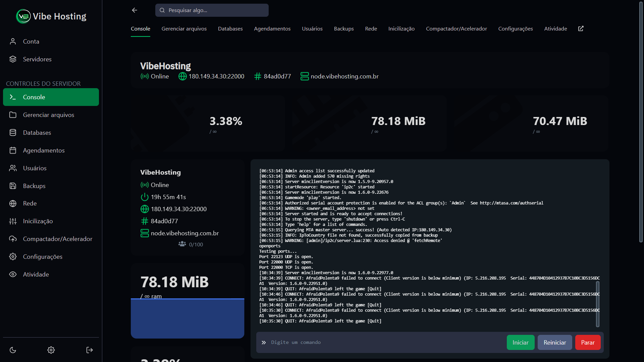Image resolution: width=644 pixels, height=362 pixels.
Task: Click the Iniciar button
Action: pos(521,342)
